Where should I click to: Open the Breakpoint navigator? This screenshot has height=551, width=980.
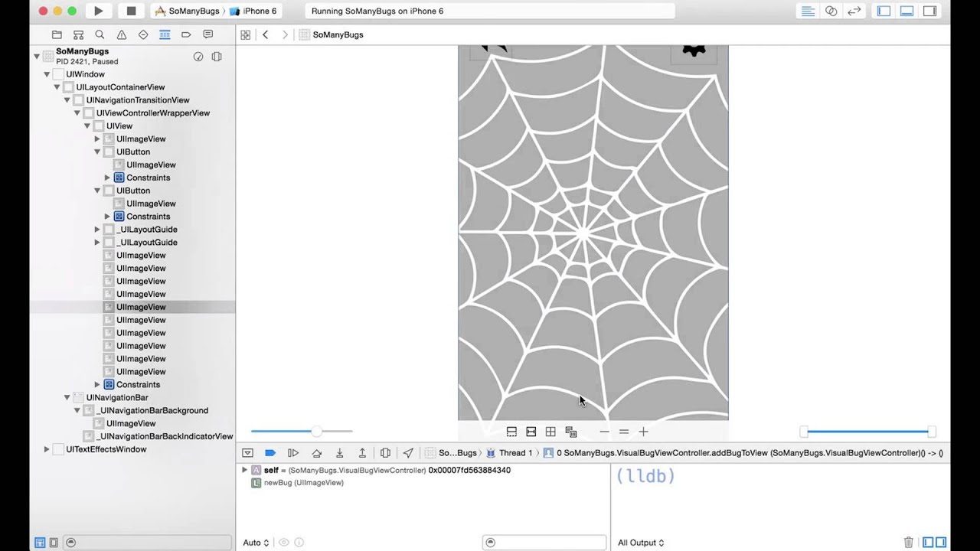coord(186,34)
